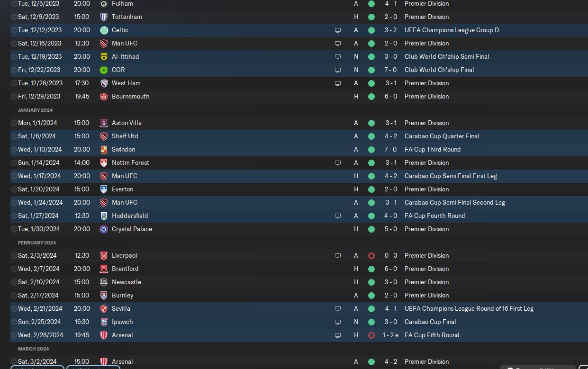588x369 pixels.
Task: Click red loss indicator on FA Cup Fifth Round
Action: coord(371,335)
